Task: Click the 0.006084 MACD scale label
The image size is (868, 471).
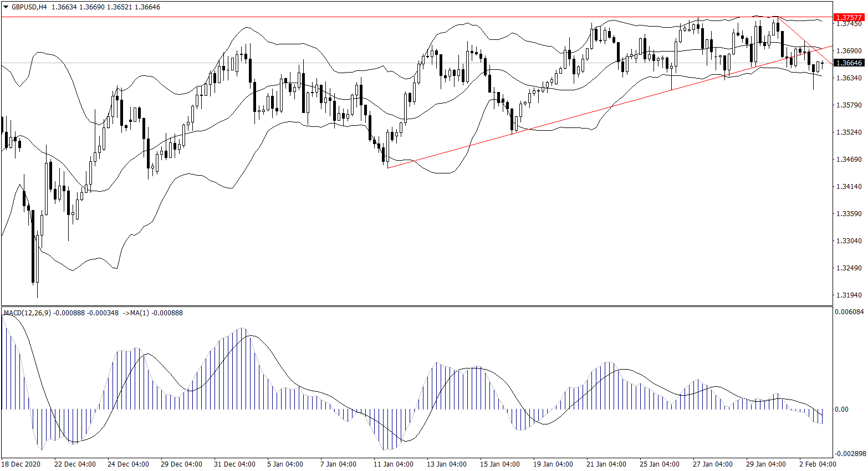Action: pos(849,312)
